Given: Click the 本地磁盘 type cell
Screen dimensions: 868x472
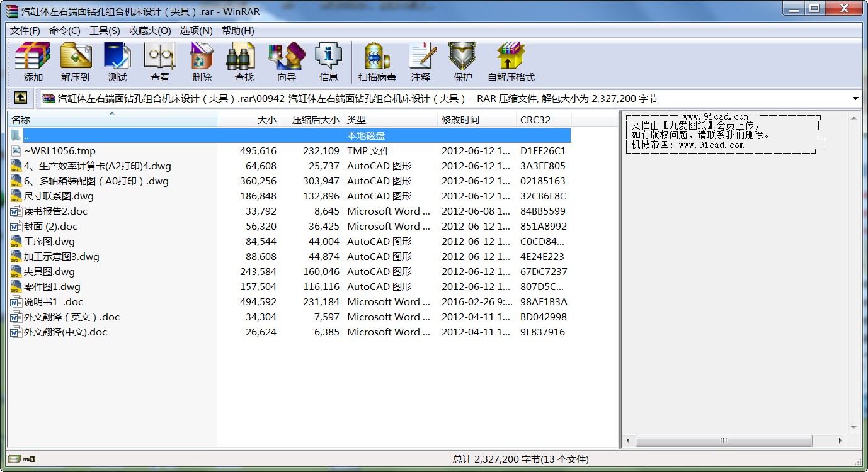Looking at the screenshot, I should point(366,136).
